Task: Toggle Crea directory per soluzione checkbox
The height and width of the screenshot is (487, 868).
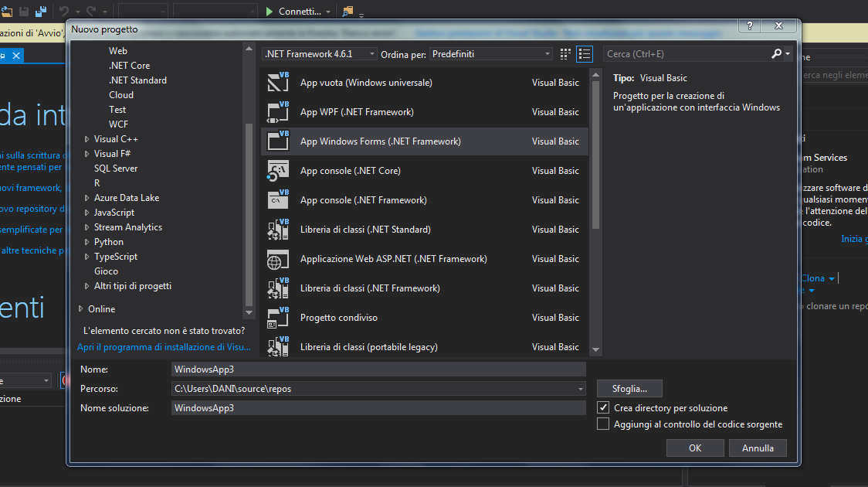Action: pos(603,407)
